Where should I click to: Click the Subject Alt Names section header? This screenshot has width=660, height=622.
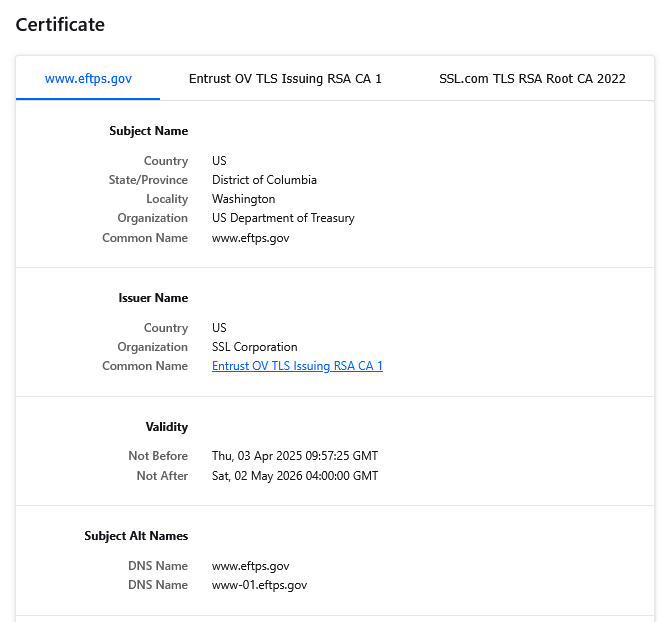coord(136,536)
